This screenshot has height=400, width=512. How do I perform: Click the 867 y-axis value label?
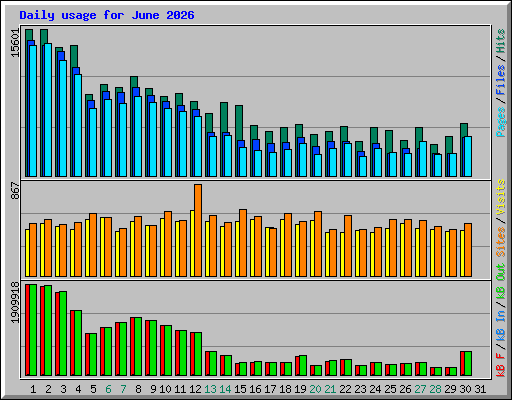pyautogui.click(x=15, y=191)
